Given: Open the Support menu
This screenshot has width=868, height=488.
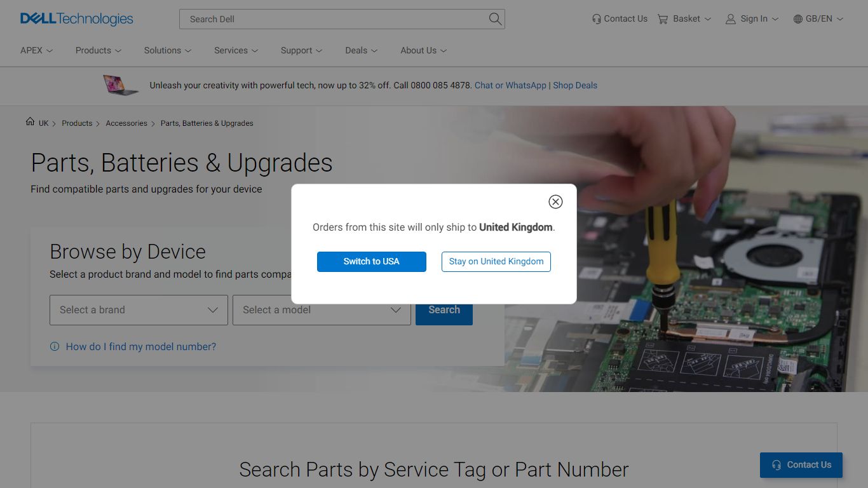Looking at the screenshot, I should pyautogui.click(x=302, y=50).
